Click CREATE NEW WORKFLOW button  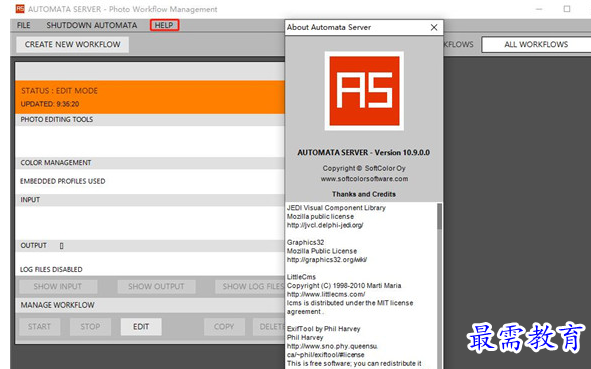pos(73,44)
